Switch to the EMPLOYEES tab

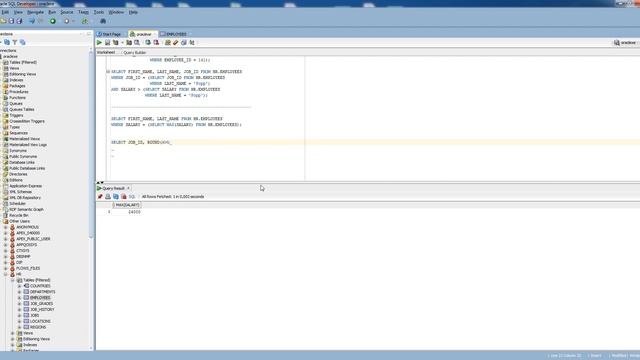(176, 34)
